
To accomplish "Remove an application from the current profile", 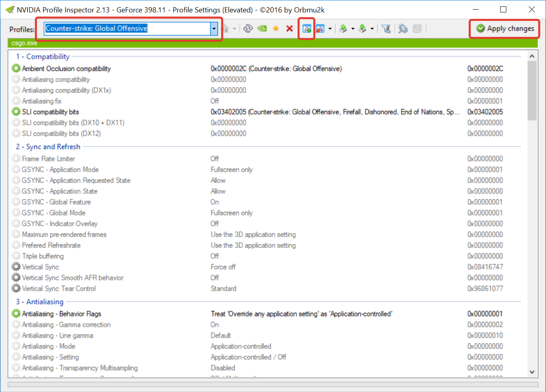I will [x=320, y=28].
